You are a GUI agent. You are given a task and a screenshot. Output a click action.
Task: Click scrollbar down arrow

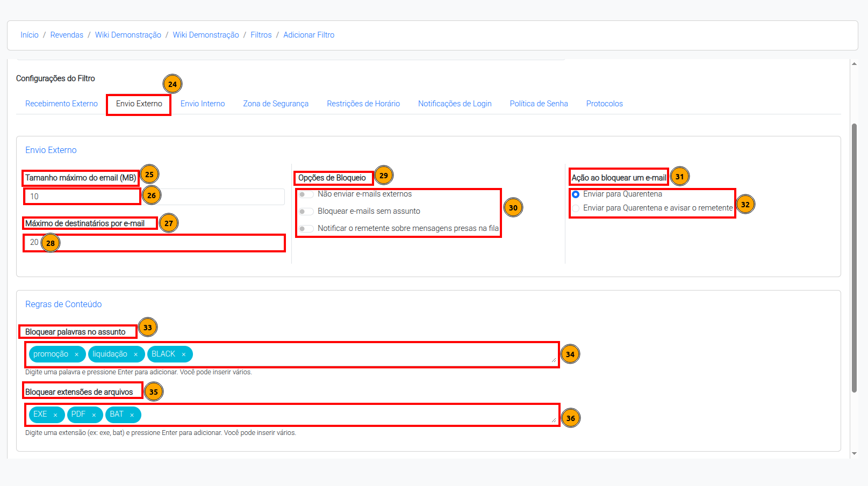tap(854, 454)
